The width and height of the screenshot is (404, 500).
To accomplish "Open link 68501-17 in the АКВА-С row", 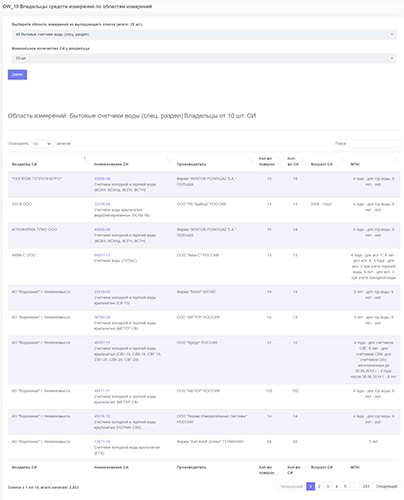I will tap(102, 255).
